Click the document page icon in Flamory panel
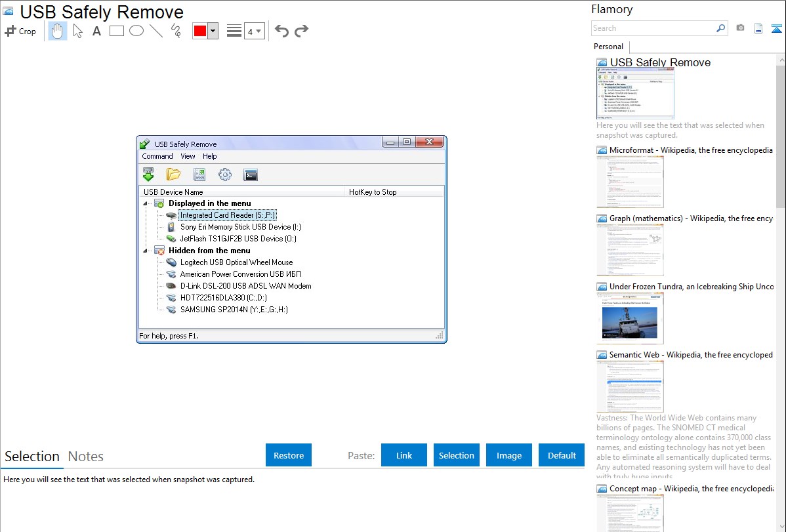This screenshot has height=532, width=786. 758,29
